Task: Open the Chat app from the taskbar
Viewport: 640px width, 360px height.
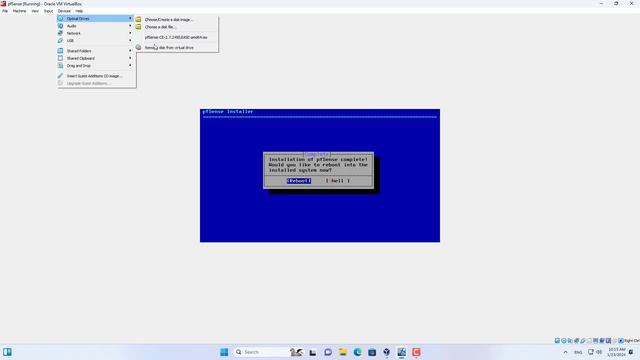Action: click(328, 352)
